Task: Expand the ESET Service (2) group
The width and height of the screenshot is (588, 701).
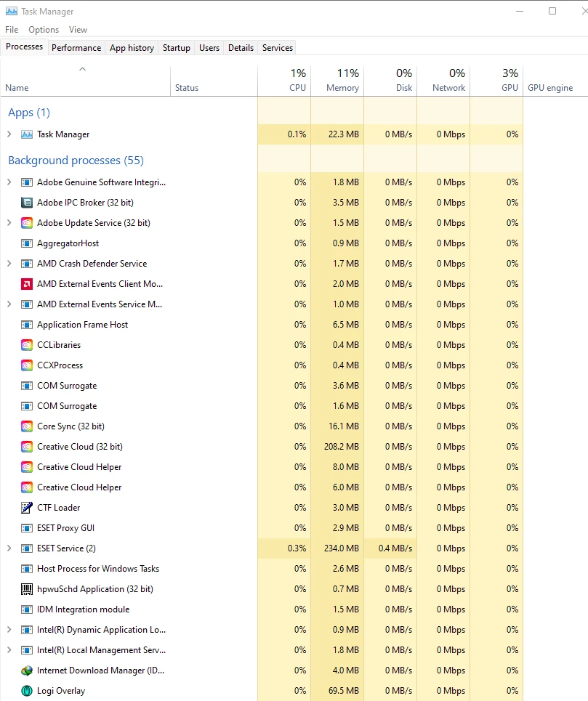Action: point(9,548)
